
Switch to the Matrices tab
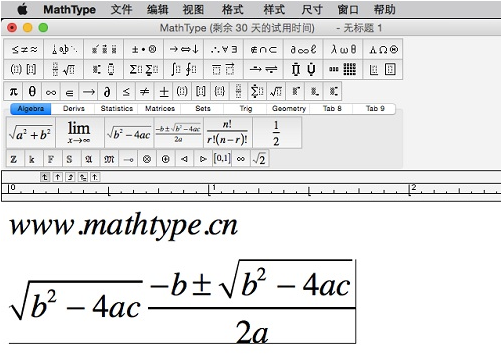click(160, 109)
